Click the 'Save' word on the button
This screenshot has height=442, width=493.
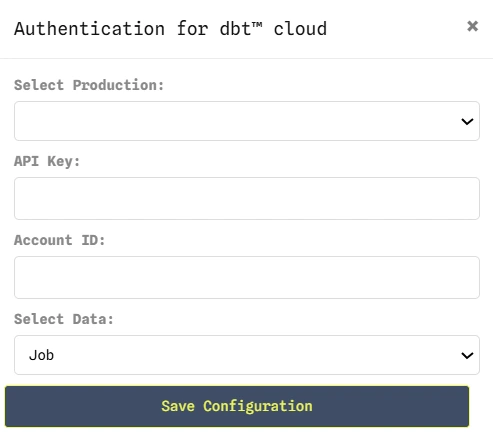[x=178, y=406]
